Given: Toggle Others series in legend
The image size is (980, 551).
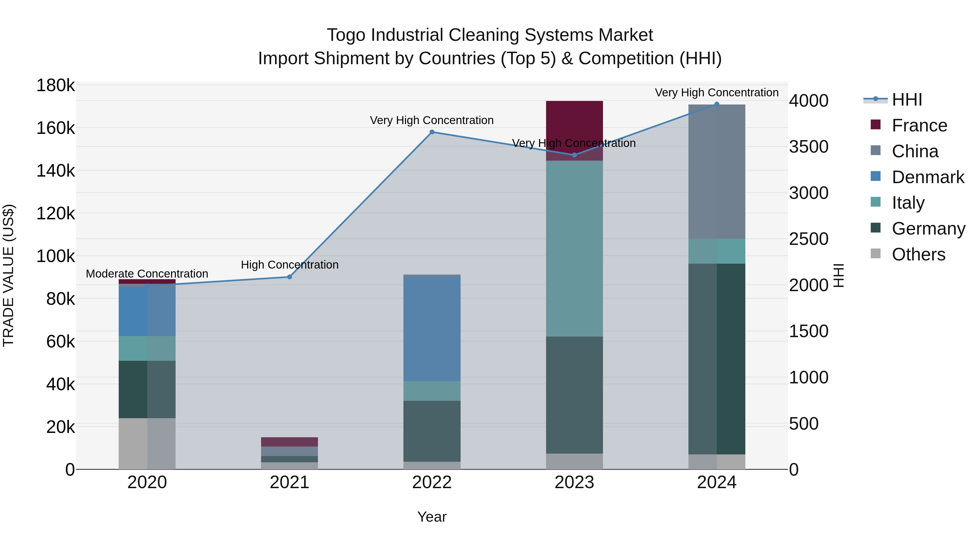Looking at the screenshot, I should (x=908, y=254).
